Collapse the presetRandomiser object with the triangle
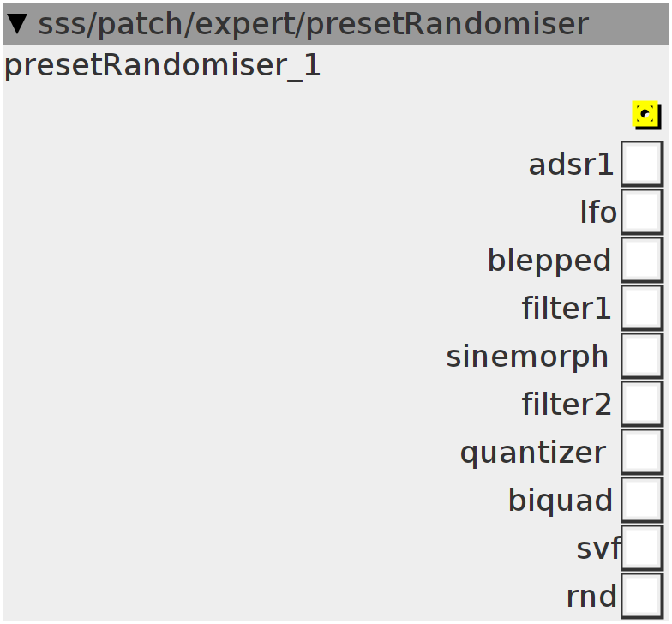The height and width of the screenshot is (624, 672). [18, 24]
